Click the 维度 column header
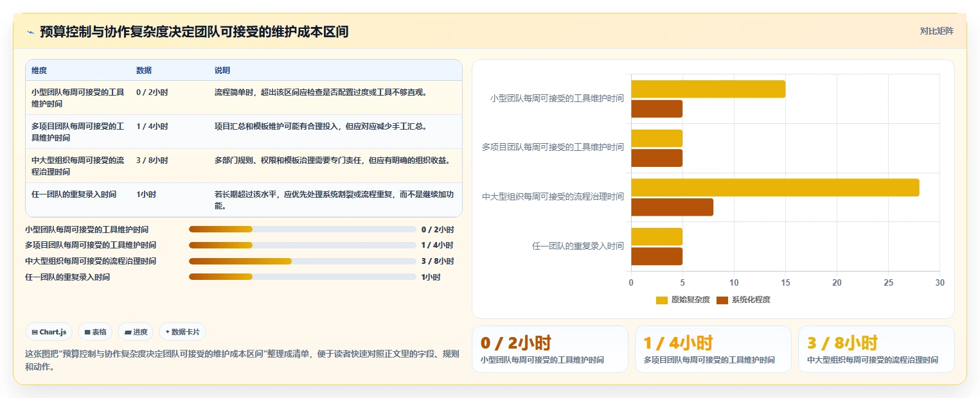Viewport: 980px width, 398px height. (39, 71)
